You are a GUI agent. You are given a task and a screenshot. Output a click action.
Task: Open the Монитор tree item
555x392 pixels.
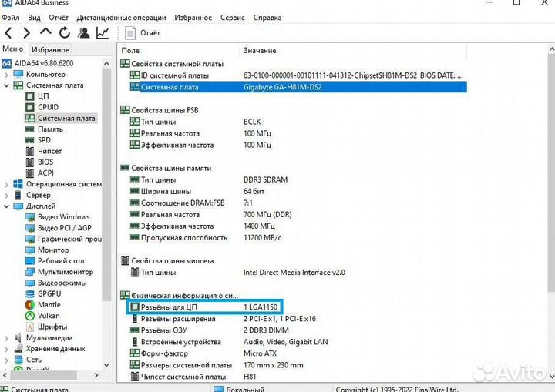[x=53, y=250]
